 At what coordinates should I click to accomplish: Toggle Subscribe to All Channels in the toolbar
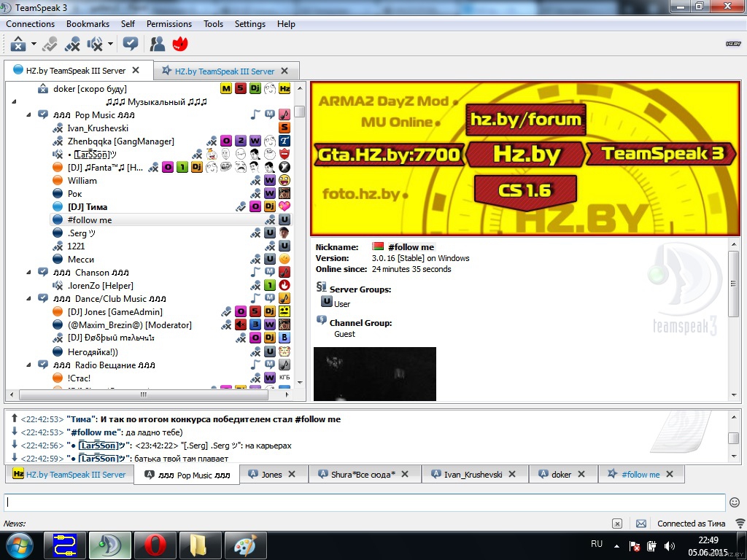pos(130,44)
